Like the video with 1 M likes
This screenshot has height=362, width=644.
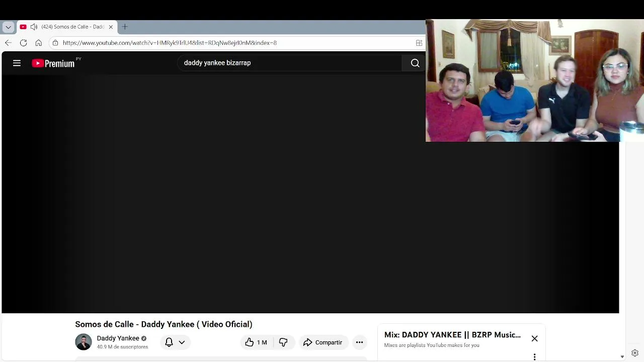click(x=257, y=342)
